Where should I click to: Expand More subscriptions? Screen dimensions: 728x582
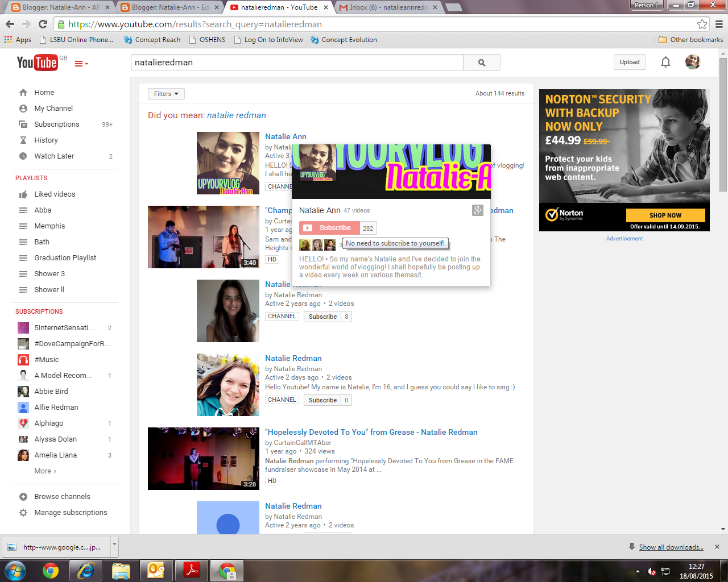click(45, 471)
